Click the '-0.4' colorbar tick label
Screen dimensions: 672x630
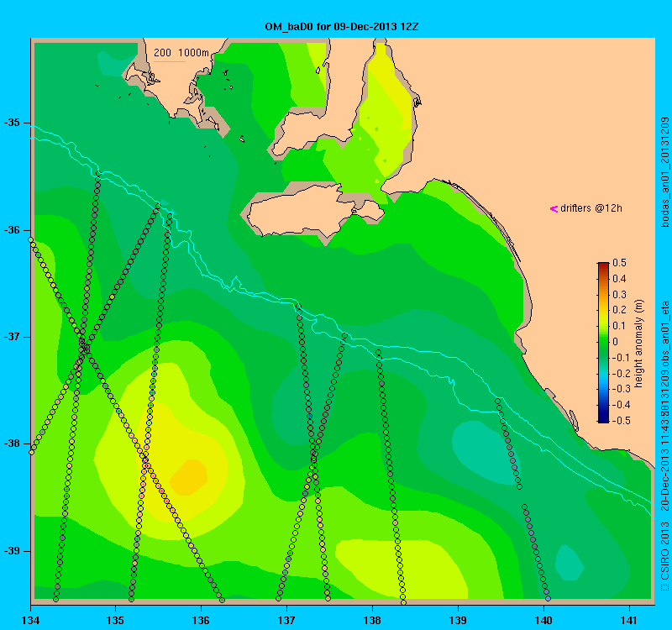tap(620, 405)
